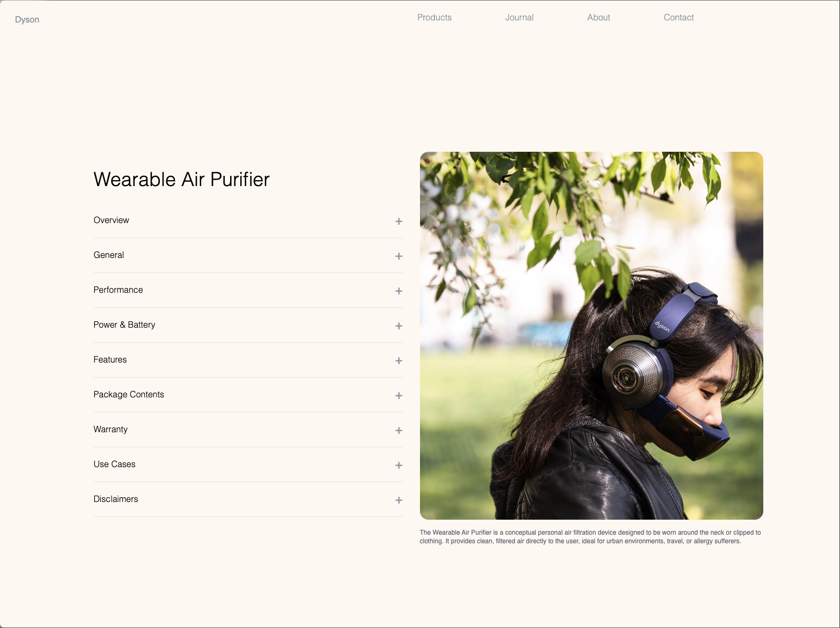Expand Features with its plus icon
Screen dimensions: 840x628
399,360
